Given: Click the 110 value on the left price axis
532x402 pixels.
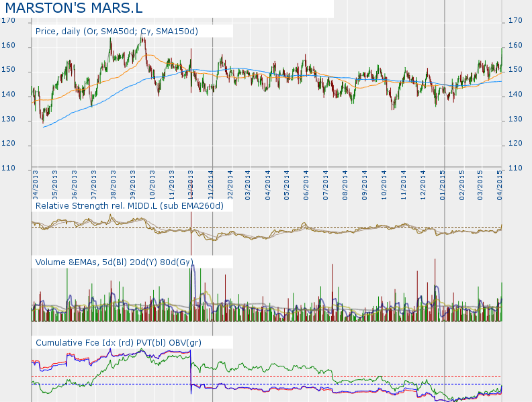Looking at the screenshot, I should (8, 168).
